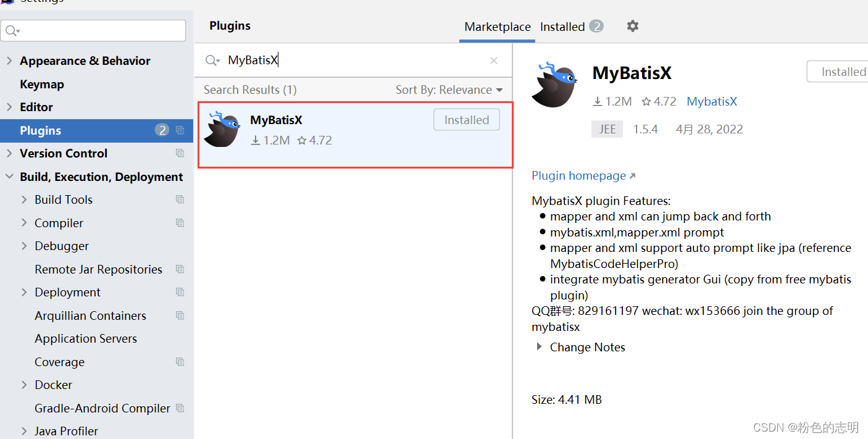The image size is (868, 439).
Task: Click the MyBatisX bird icon in search results
Action: (222, 129)
